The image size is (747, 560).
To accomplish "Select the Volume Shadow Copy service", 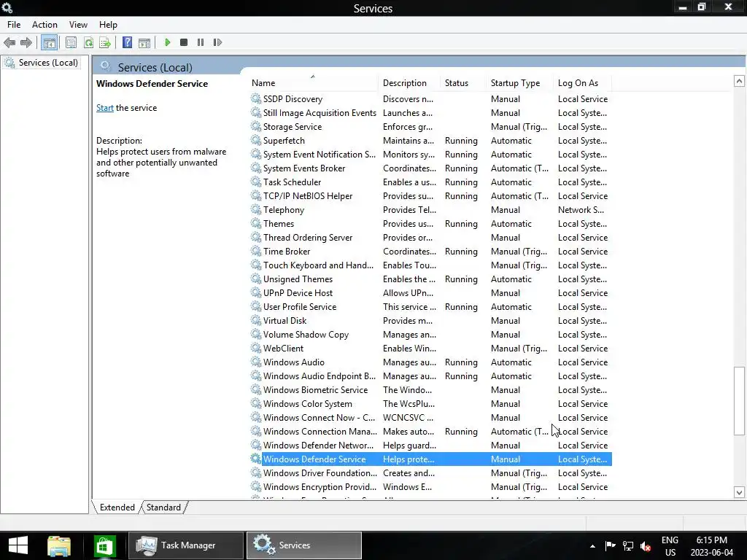I will 306,334.
